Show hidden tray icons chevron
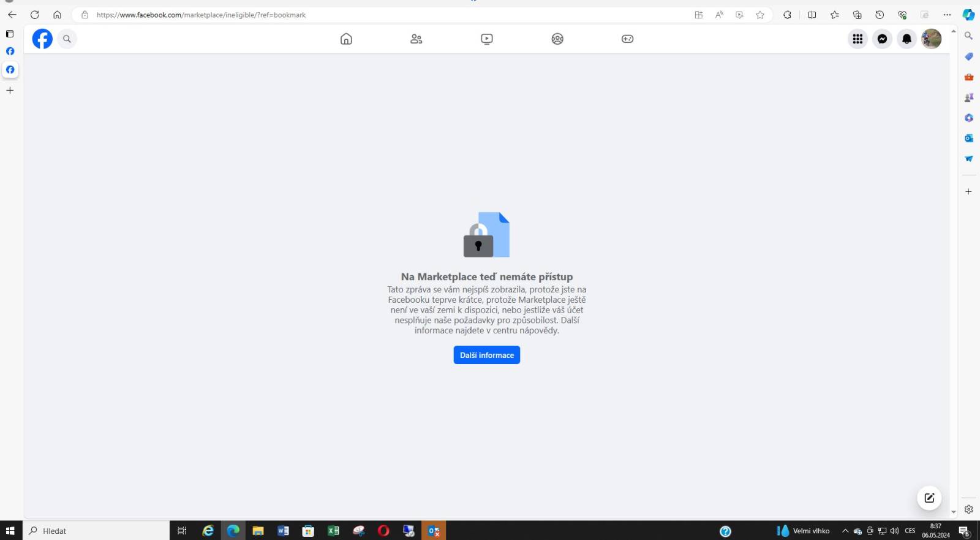The image size is (980, 540). (x=845, y=531)
